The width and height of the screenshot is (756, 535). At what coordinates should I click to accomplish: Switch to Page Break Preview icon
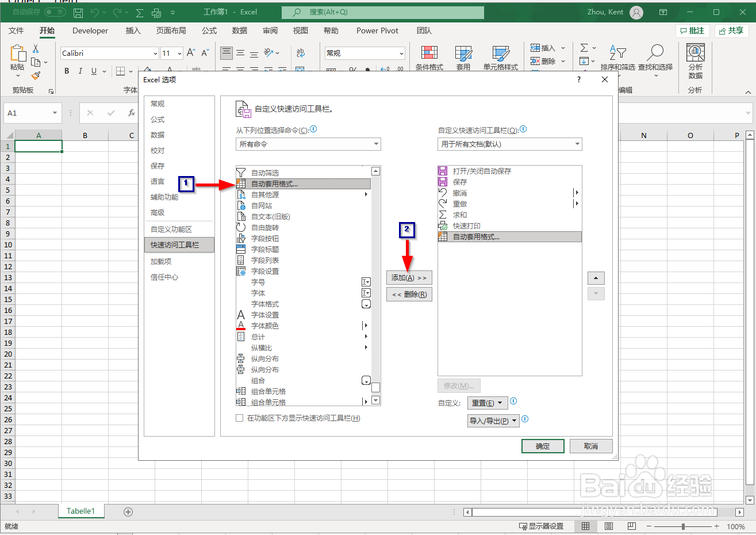(632, 526)
